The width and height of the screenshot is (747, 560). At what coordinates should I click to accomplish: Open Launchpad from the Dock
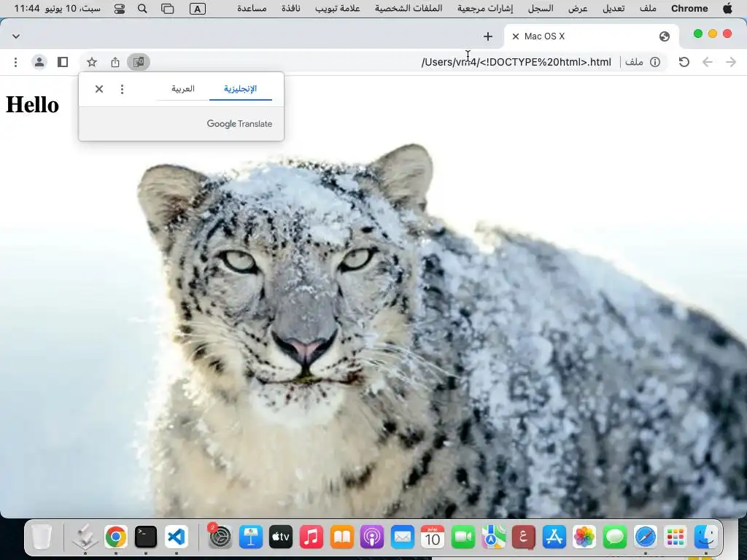pos(675,537)
